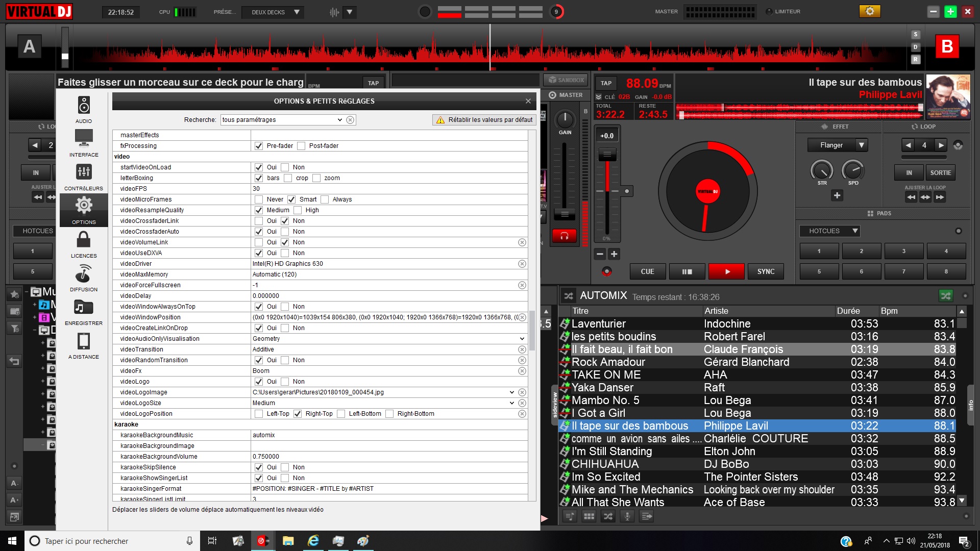Click the green automix mode icon
980x551 pixels.
pyautogui.click(x=946, y=295)
